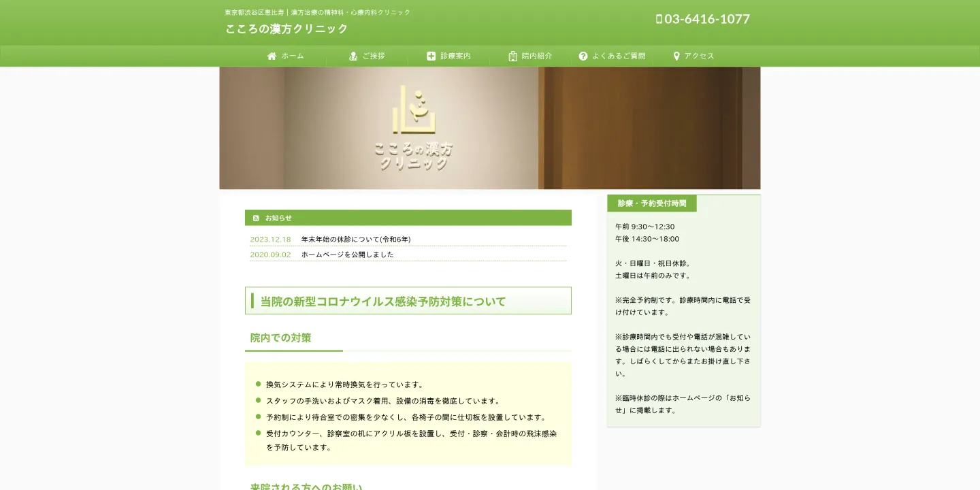The height and width of the screenshot is (490, 980).
Task: Click the 診療・予約受付時間 sidebar header
Action: (x=651, y=203)
